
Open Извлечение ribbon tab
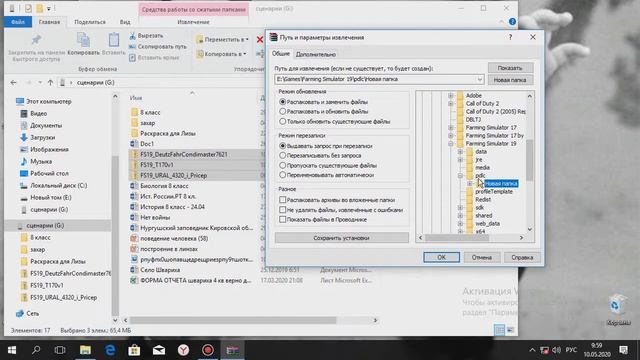[193, 22]
